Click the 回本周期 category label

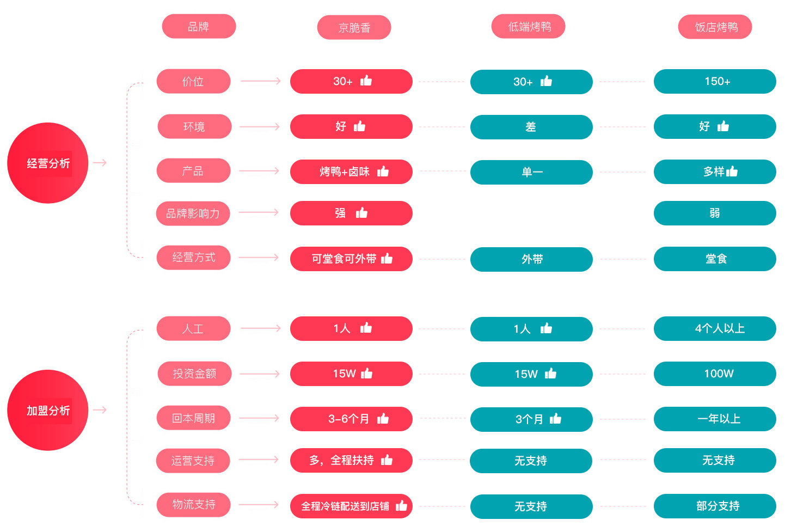click(193, 418)
